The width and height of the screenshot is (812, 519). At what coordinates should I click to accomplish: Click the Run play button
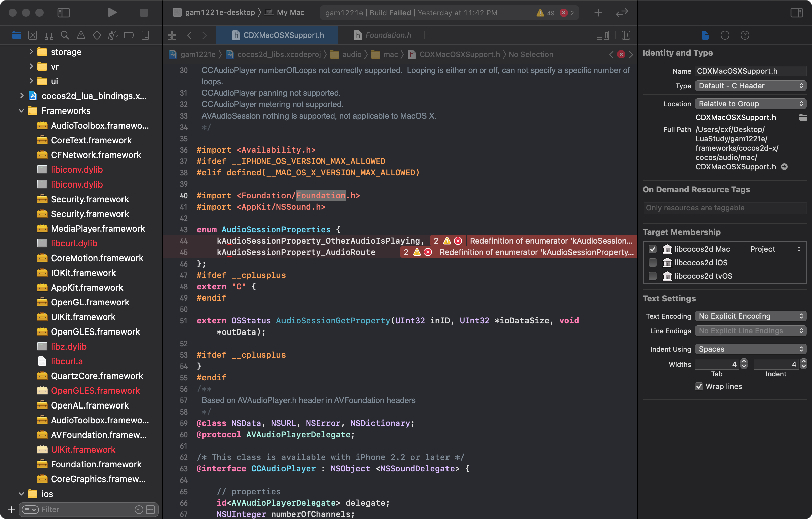pyautogui.click(x=112, y=13)
